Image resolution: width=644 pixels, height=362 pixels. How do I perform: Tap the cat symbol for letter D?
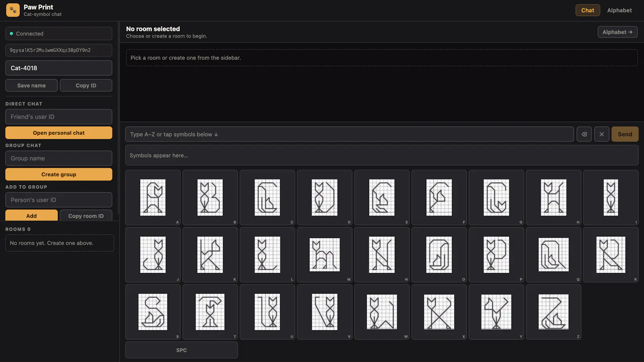(324, 197)
